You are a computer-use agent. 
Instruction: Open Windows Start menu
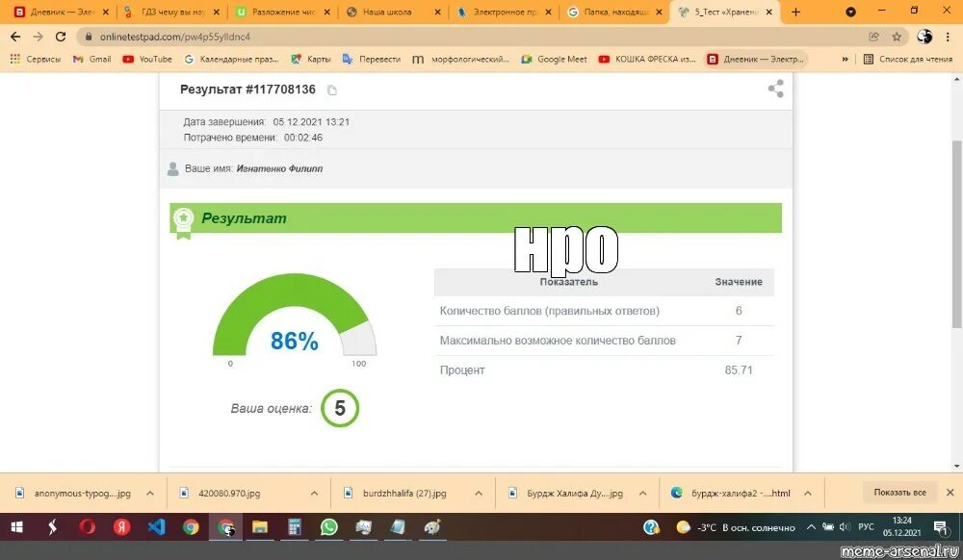[16, 527]
